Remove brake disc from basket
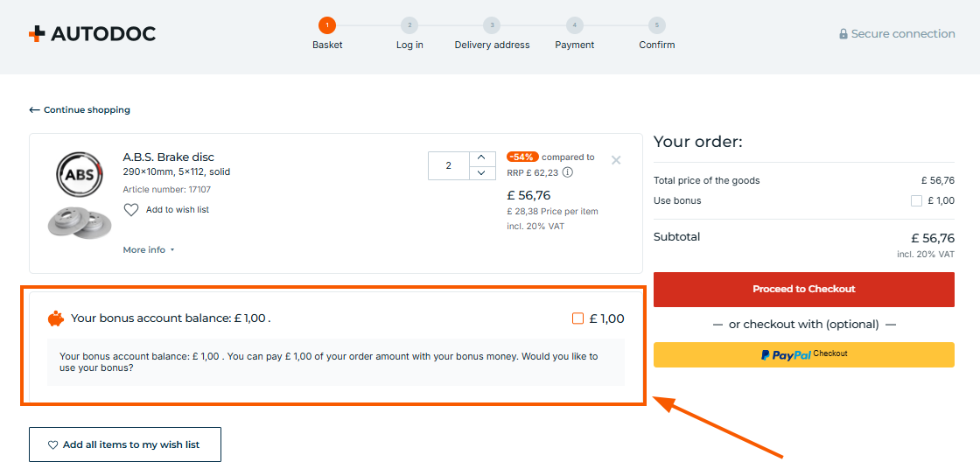The height and width of the screenshot is (469, 980). click(616, 160)
